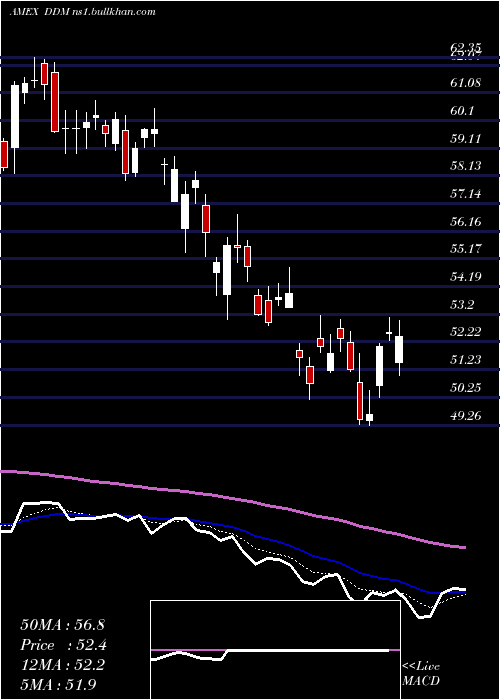Select the 54.19 price level label
This screenshot has height=700, width=500.
pyautogui.click(x=466, y=277)
